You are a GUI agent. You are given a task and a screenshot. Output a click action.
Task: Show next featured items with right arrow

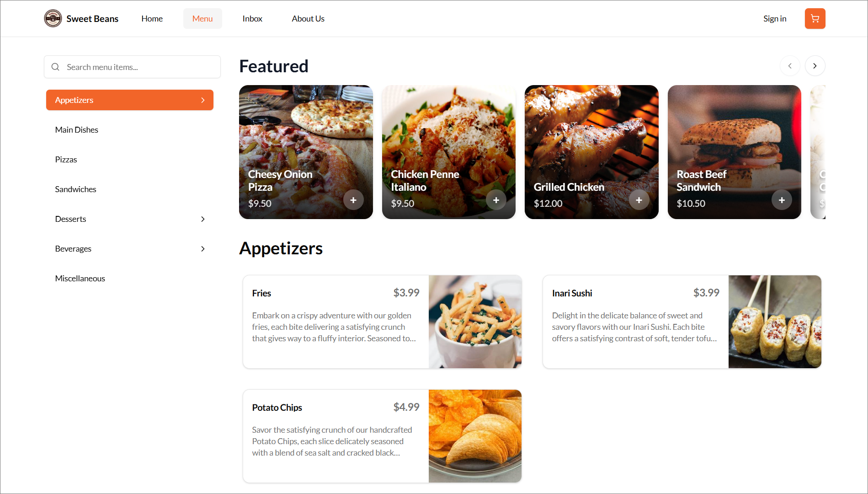coord(815,66)
